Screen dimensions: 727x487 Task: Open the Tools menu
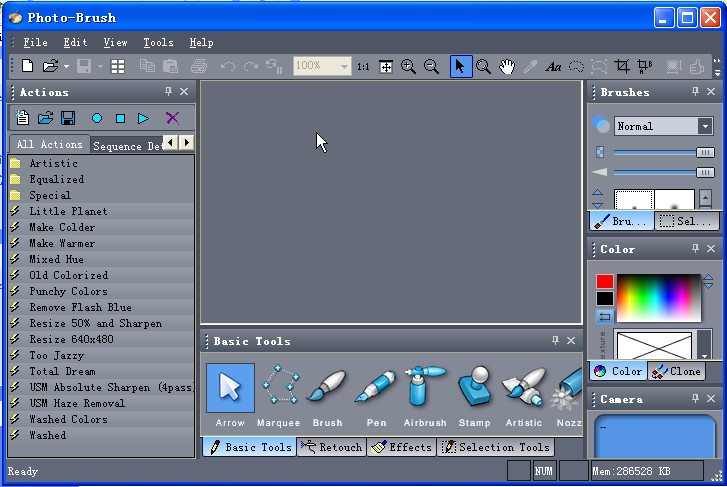tap(158, 42)
